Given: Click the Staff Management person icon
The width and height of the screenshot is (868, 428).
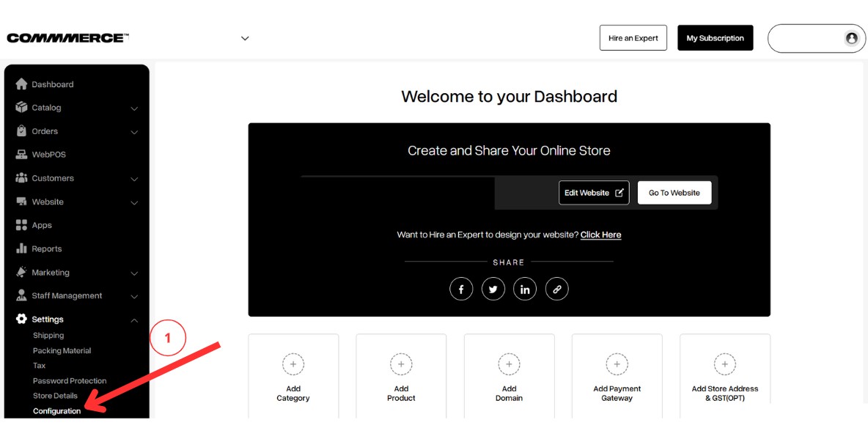Looking at the screenshot, I should pos(21,295).
